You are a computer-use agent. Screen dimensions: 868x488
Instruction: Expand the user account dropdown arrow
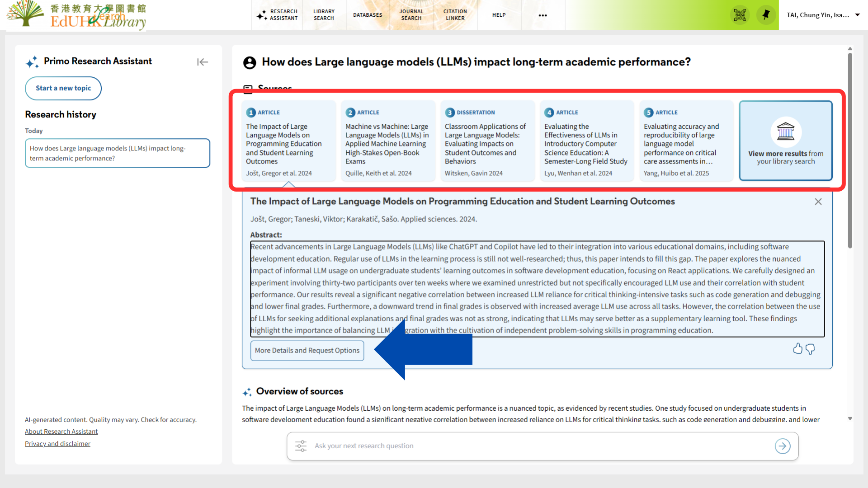click(858, 15)
